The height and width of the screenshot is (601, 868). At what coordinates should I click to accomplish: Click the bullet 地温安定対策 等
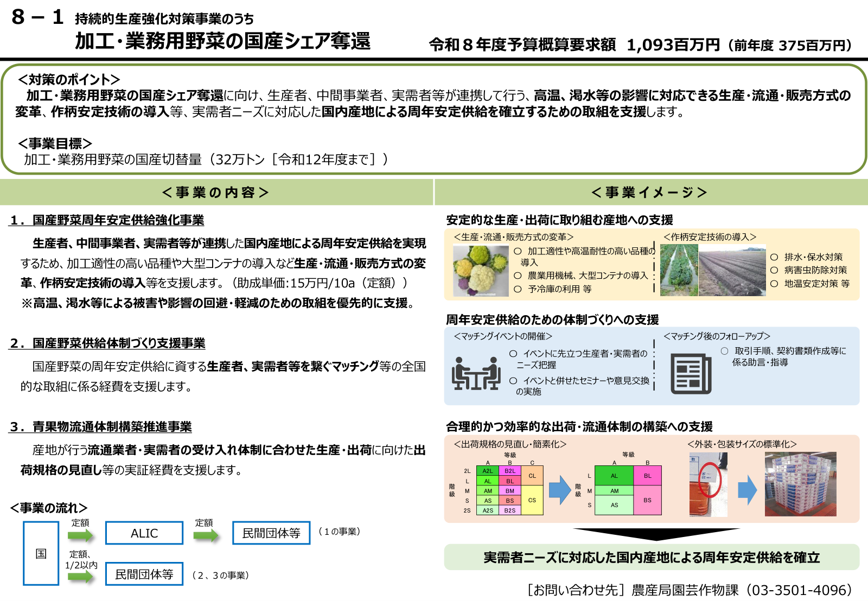810,284
